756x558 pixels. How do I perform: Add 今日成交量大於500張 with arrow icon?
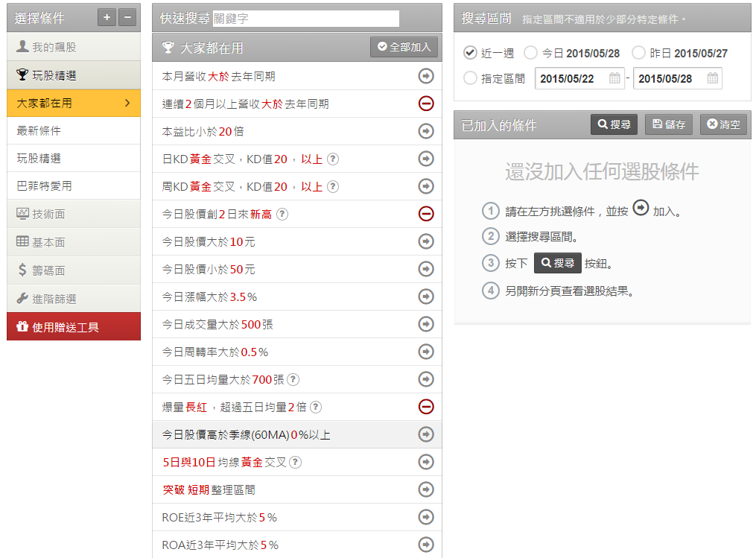click(426, 324)
